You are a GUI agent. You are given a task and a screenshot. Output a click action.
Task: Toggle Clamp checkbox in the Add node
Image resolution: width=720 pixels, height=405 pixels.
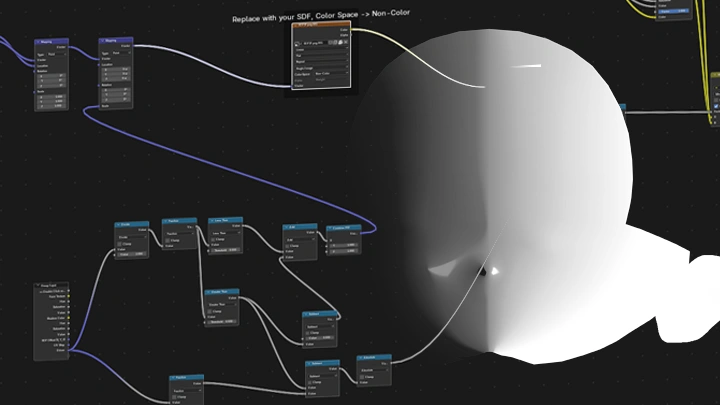click(x=287, y=246)
